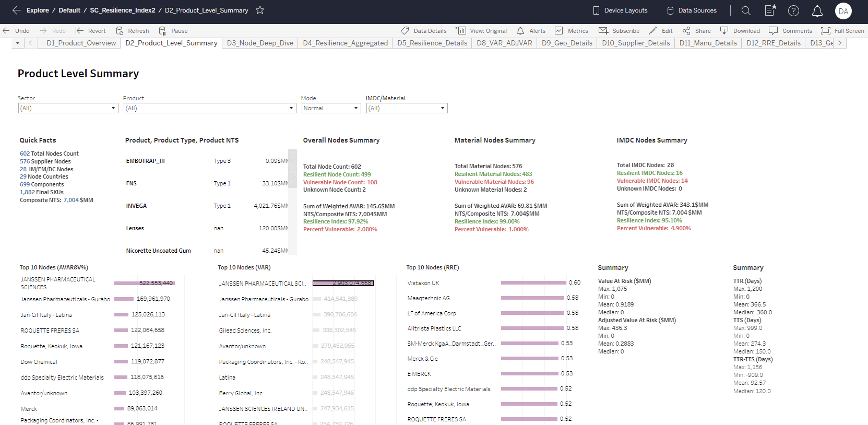Click the Download toolbar icon
Viewport: 868px width, 425px height.
pos(724,31)
